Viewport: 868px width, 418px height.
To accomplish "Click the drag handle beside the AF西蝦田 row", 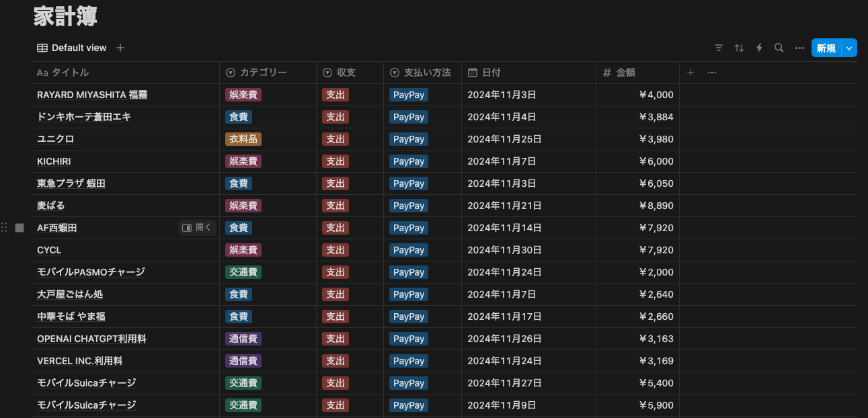I will (x=5, y=227).
